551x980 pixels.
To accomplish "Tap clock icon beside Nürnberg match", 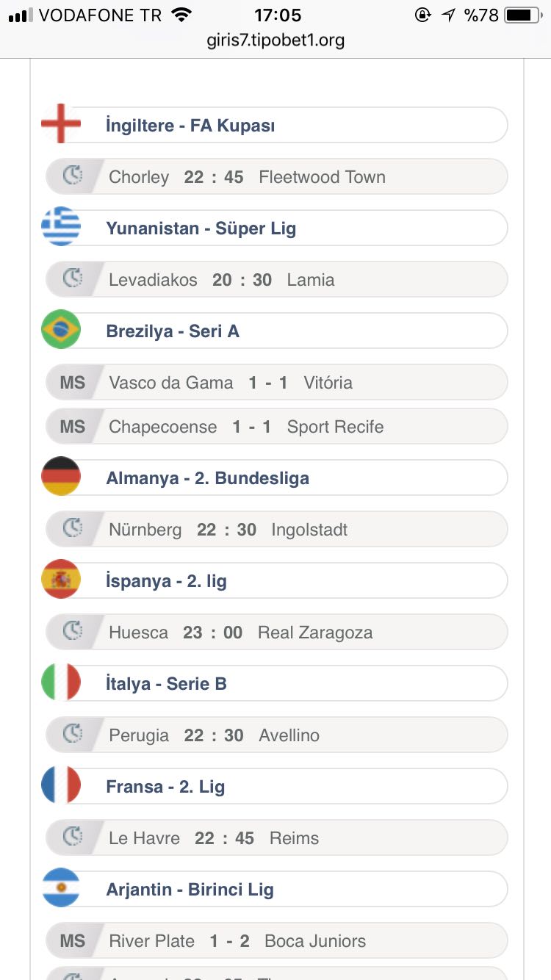I will (x=72, y=529).
